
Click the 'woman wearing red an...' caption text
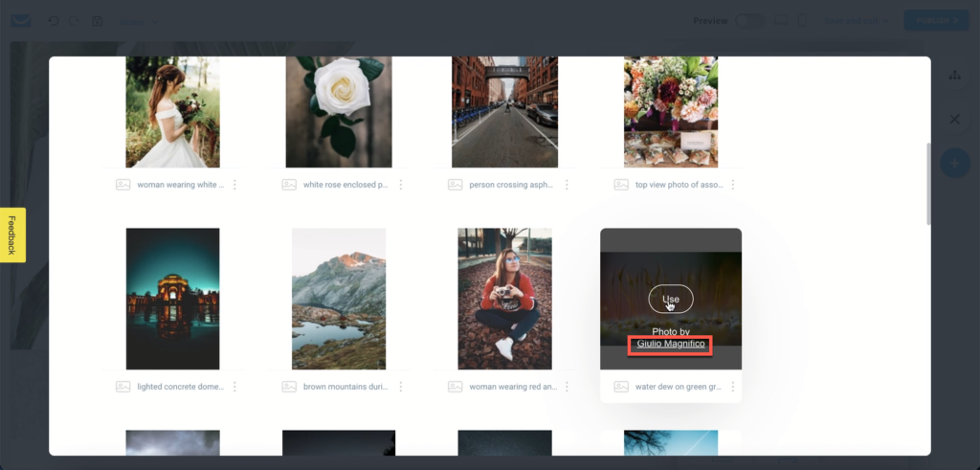[513, 387]
